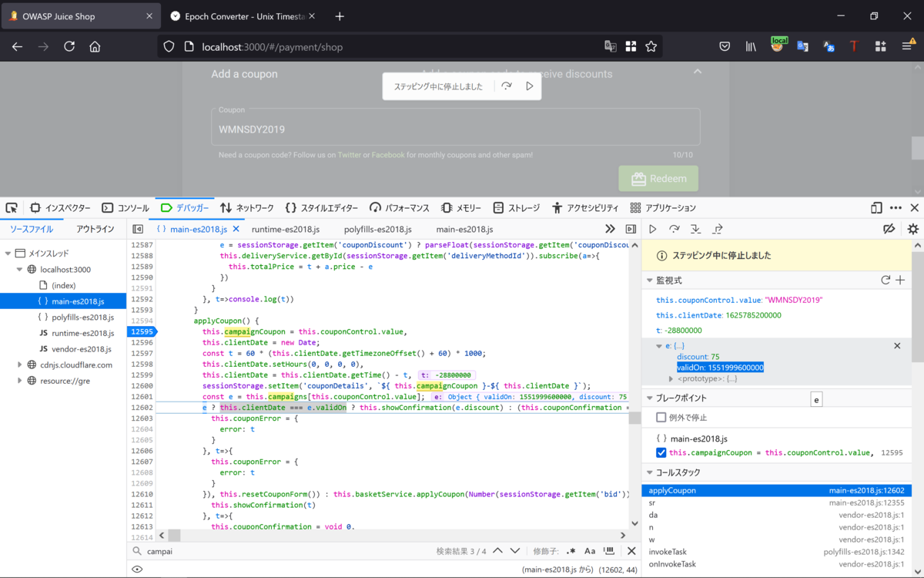
Task: Toggle whole word search modifier
Action: coord(610,551)
